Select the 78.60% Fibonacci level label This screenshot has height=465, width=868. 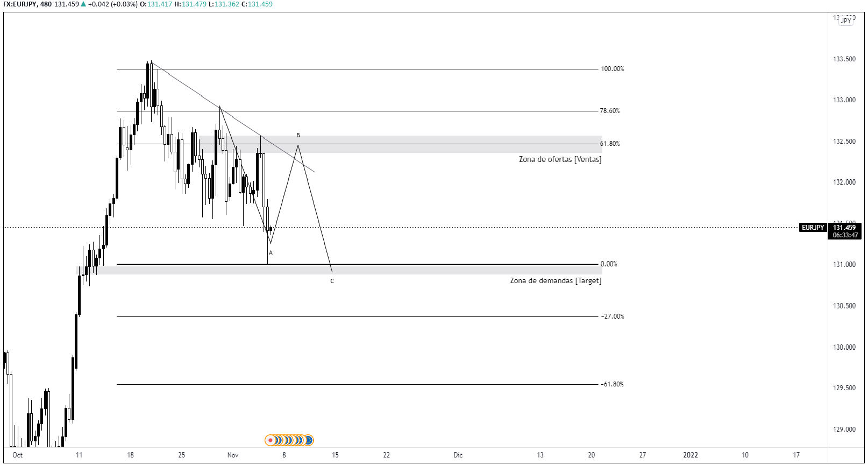610,111
